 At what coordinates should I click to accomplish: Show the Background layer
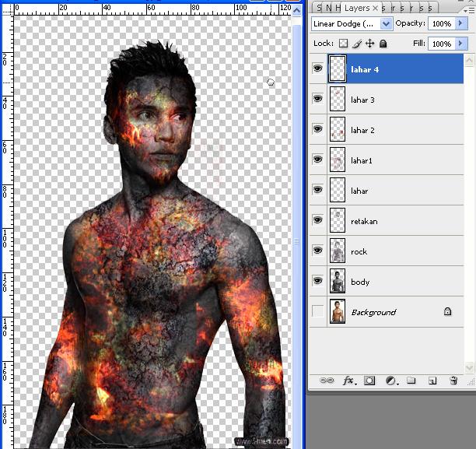tap(318, 311)
